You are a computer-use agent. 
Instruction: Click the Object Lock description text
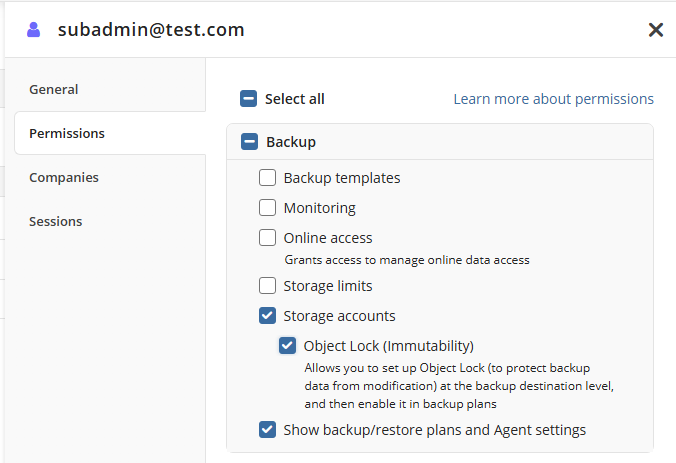coord(458,385)
